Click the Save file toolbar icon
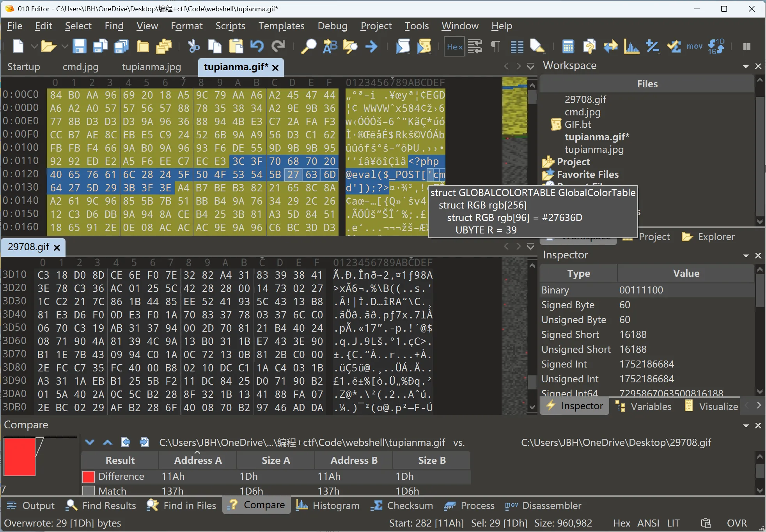The height and width of the screenshot is (532, 766). (x=80, y=46)
